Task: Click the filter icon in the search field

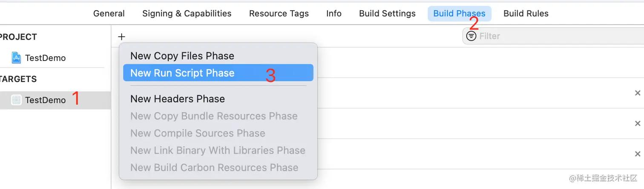Action: click(x=471, y=36)
